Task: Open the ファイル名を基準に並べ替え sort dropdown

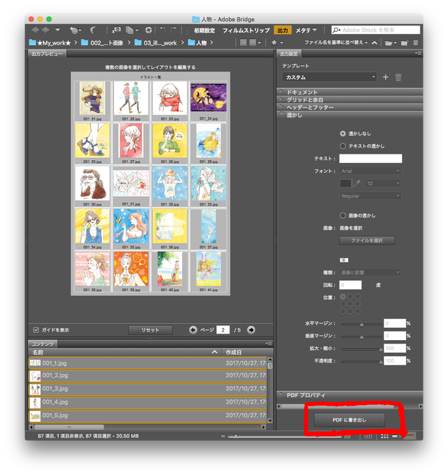Action: 336,42
